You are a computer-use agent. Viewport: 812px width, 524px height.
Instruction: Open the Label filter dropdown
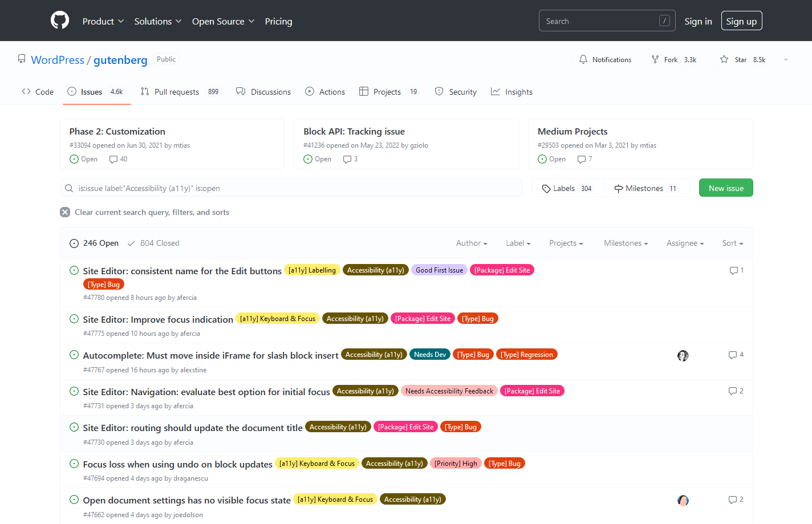click(x=518, y=243)
